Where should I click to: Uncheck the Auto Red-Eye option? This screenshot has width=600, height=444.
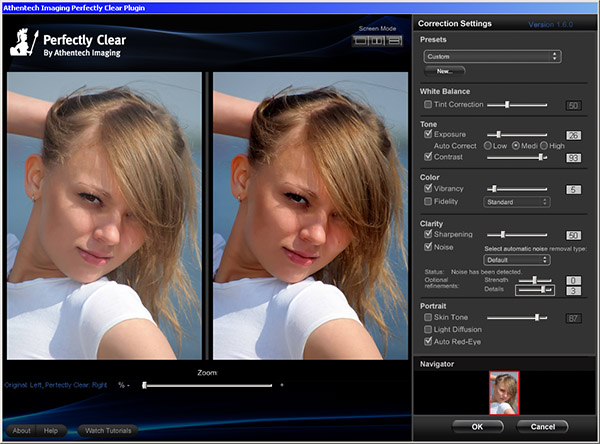pos(428,341)
